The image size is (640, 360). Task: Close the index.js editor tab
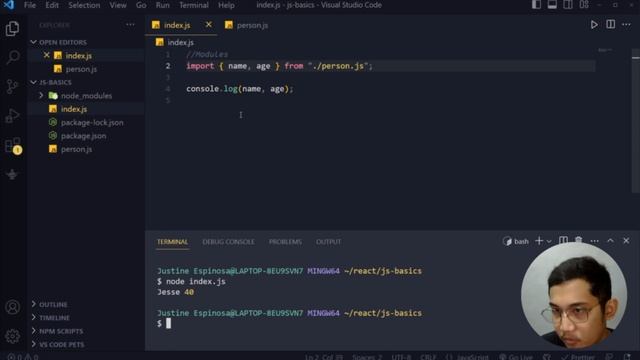(209, 25)
